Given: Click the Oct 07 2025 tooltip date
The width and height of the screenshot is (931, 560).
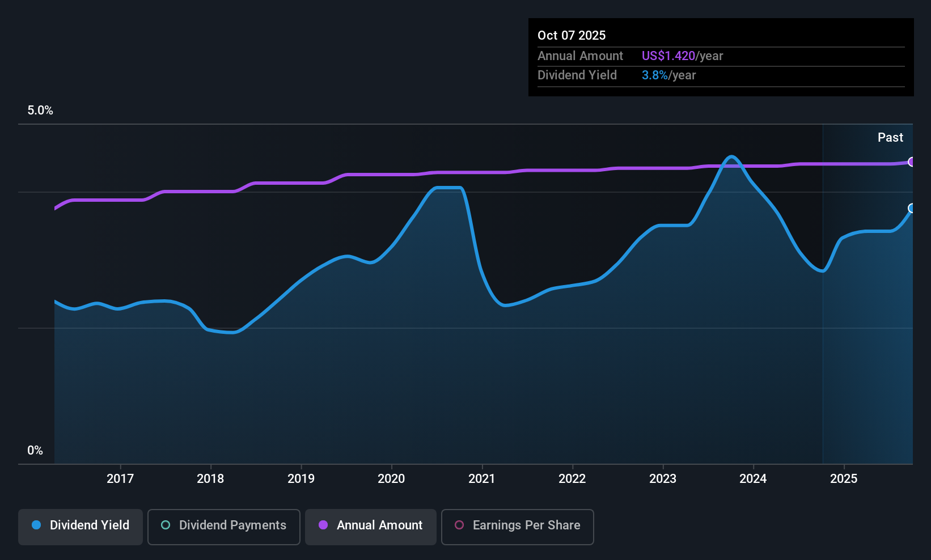Looking at the screenshot, I should (572, 35).
